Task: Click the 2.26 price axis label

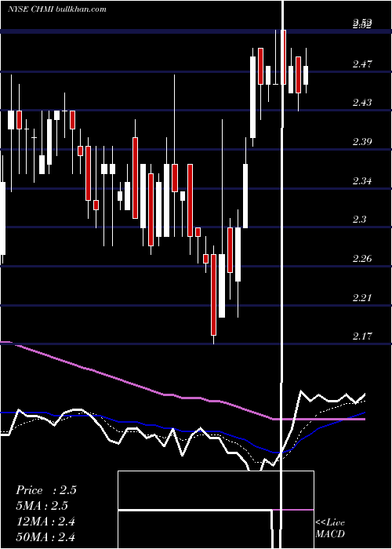Action: point(362,259)
